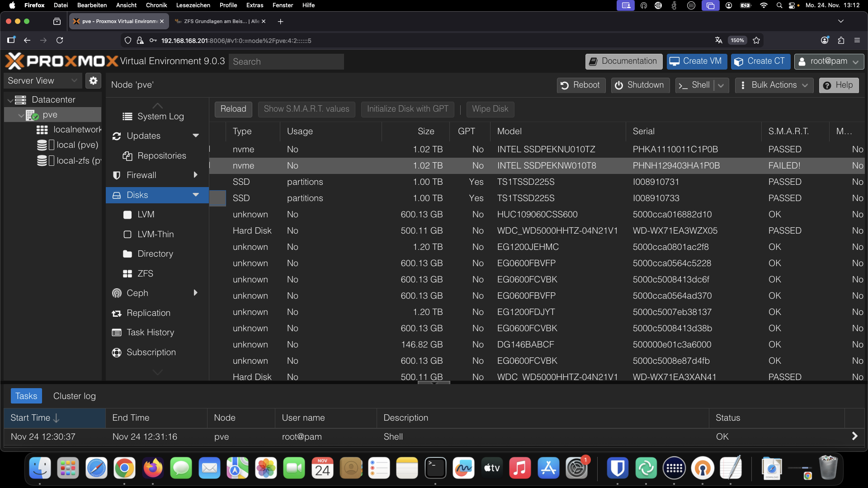Open Task History panel
The width and height of the screenshot is (868, 488).
point(150,333)
